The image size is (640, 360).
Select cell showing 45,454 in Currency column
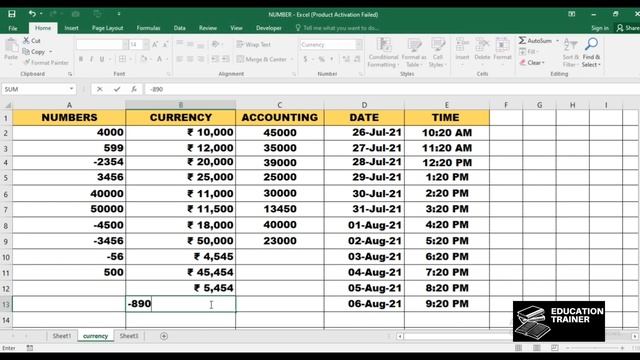(180, 272)
